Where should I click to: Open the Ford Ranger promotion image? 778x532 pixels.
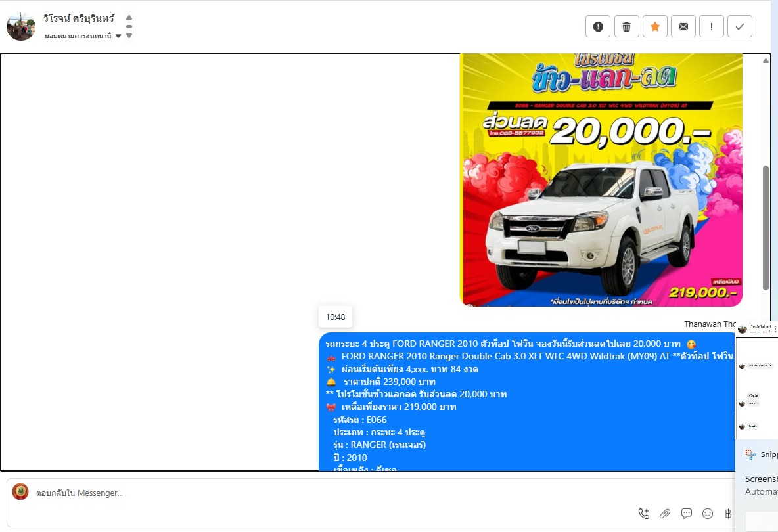(x=601, y=179)
